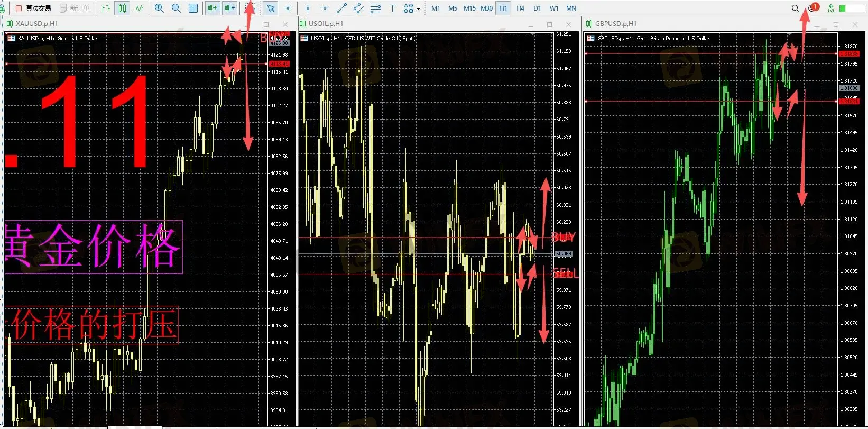Select the crosshair tool
This screenshot has width=868, height=429.
point(288,8)
